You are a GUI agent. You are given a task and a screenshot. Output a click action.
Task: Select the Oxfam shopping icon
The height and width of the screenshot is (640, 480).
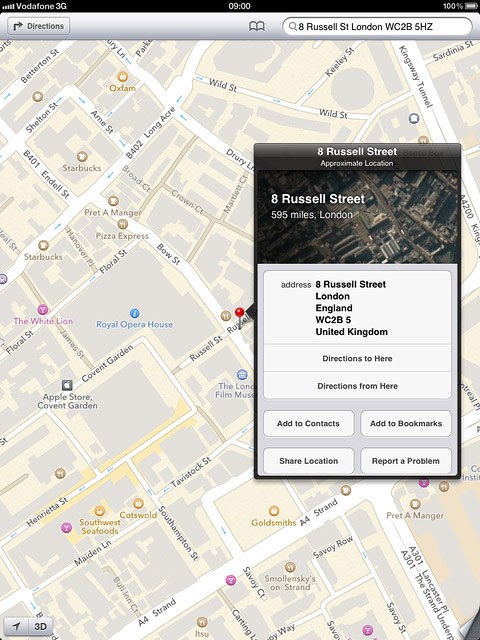coord(122,76)
